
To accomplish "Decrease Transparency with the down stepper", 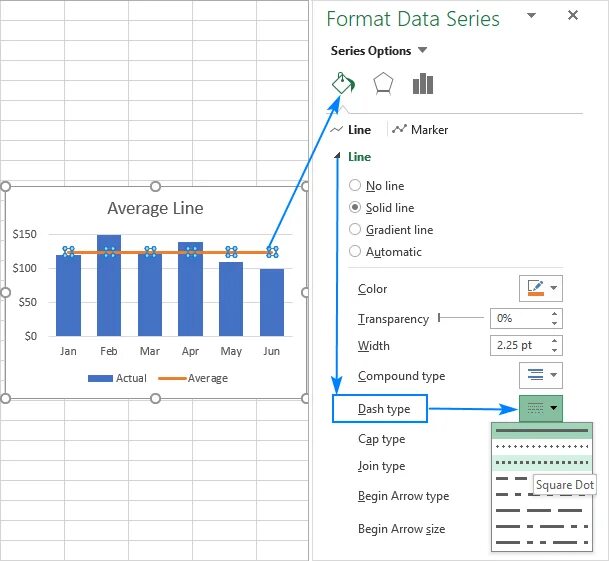I will 555,323.
